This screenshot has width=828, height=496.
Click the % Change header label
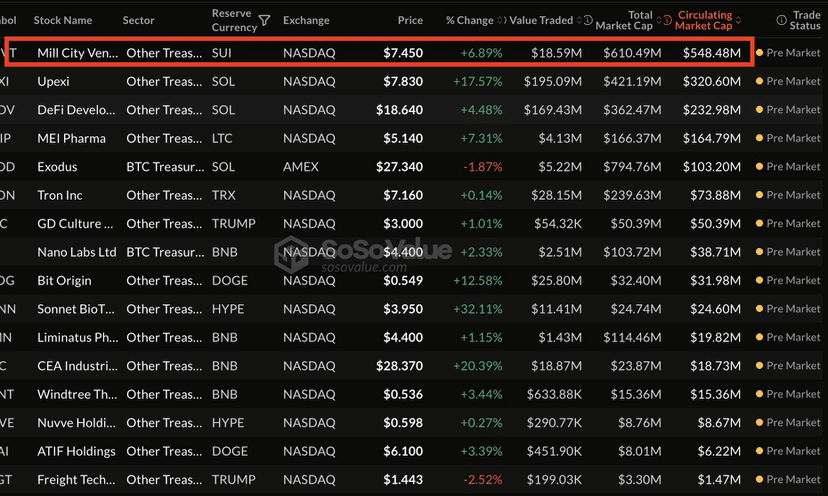point(469,20)
